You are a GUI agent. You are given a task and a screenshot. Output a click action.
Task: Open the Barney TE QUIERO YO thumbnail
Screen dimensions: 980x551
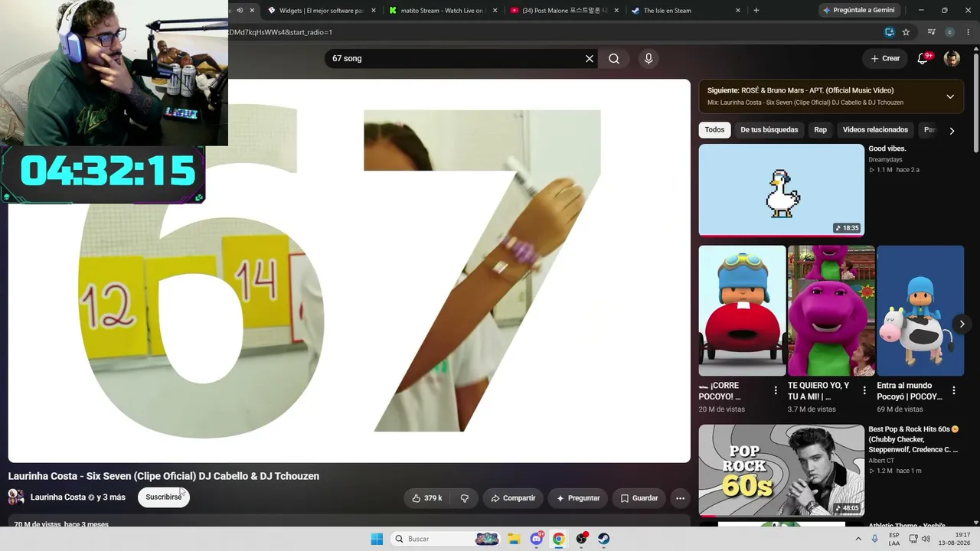pyautogui.click(x=831, y=311)
